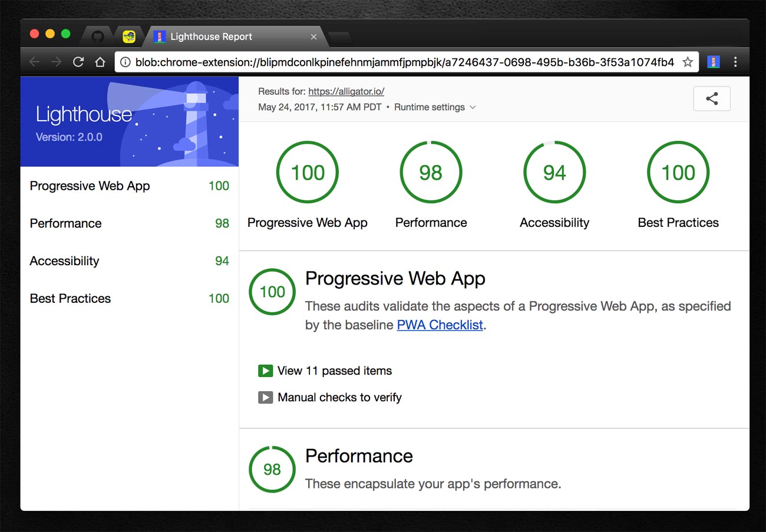Click the Progressive Web App section heading
Screen dimensions: 766x532
click(x=395, y=279)
